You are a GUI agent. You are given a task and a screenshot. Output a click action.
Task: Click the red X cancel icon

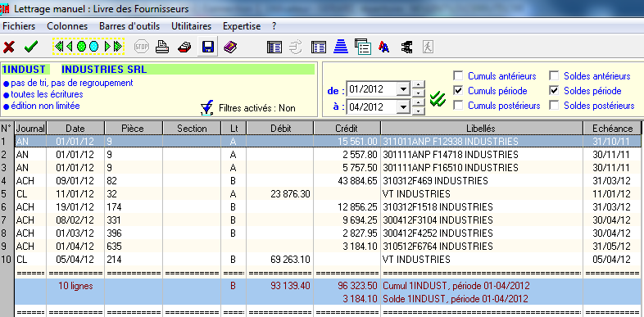coord(9,47)
